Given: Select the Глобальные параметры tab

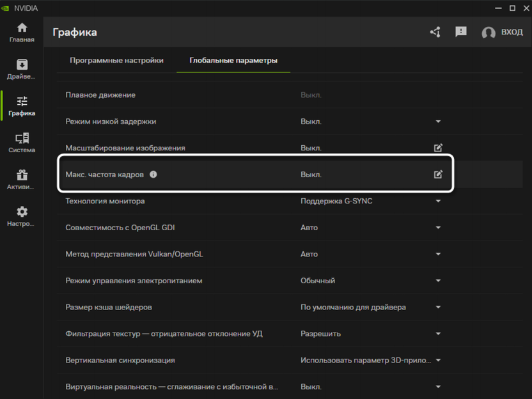Looking at the screenshot, I should [233, 61].
